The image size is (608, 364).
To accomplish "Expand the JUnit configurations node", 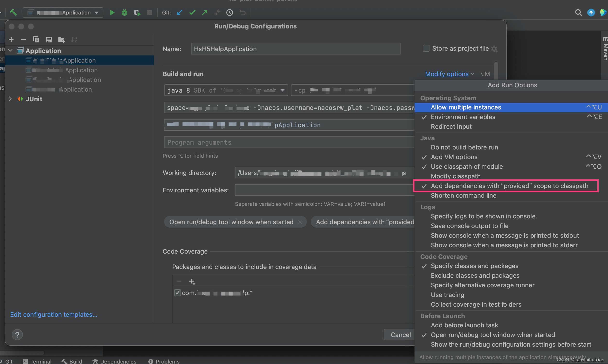I will point(10,99).
